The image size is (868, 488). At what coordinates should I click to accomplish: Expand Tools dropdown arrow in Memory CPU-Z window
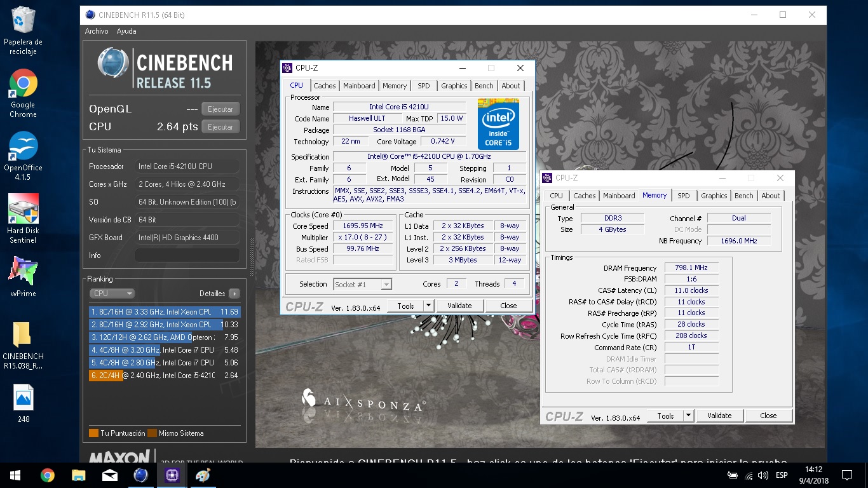[688, 416]
